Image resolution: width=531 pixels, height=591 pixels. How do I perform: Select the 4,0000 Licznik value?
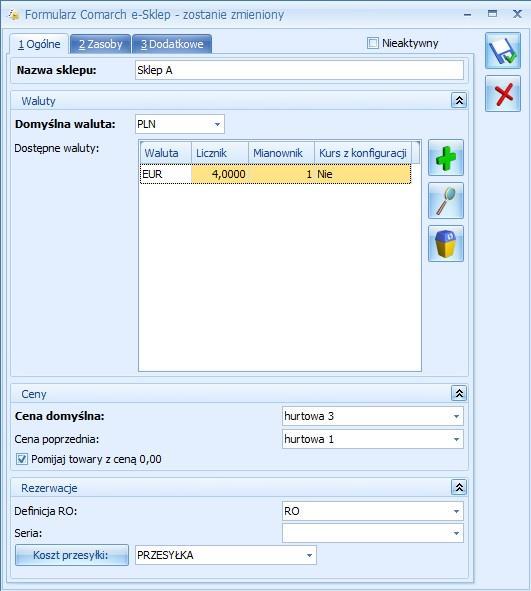click(220, 174)
